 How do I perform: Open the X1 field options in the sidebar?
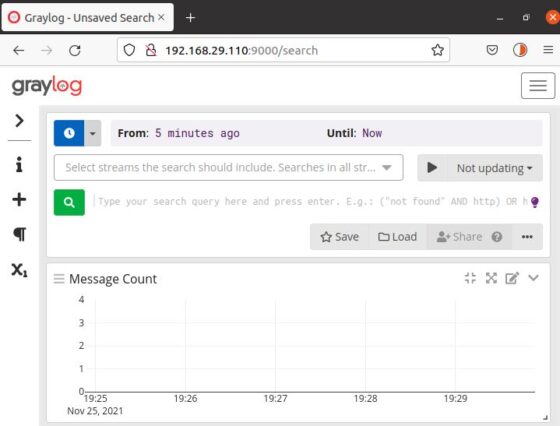pos(19,270)
